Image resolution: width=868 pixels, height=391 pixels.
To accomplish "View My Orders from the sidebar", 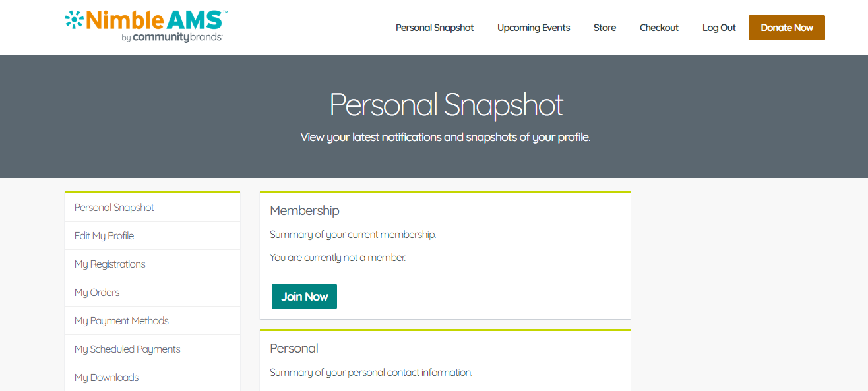I will pyautogui.click(x=97, y=293).
